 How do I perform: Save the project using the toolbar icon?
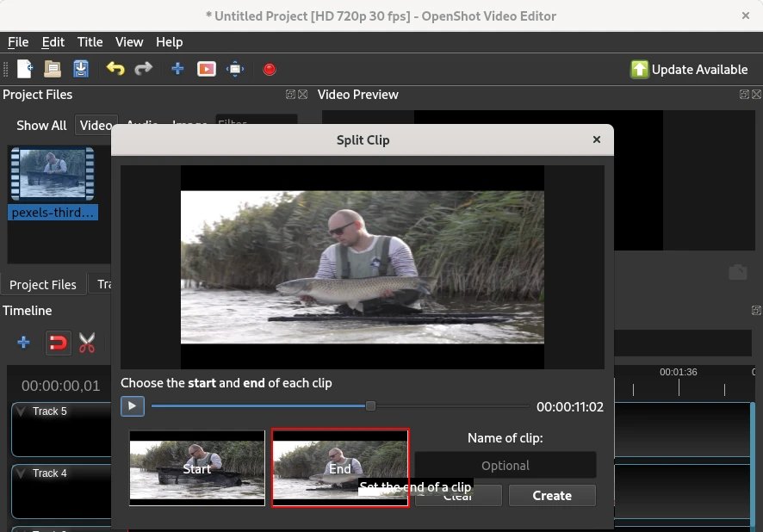(81, 69)
